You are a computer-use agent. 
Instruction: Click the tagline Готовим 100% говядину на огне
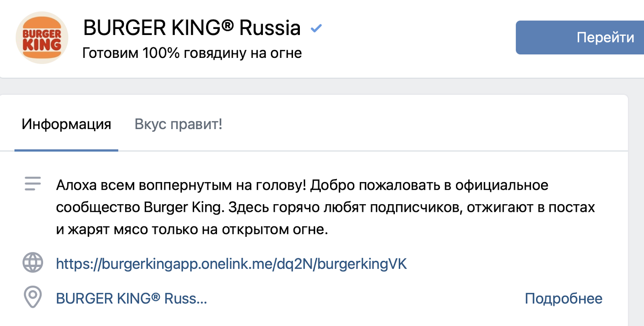point(192,53)
